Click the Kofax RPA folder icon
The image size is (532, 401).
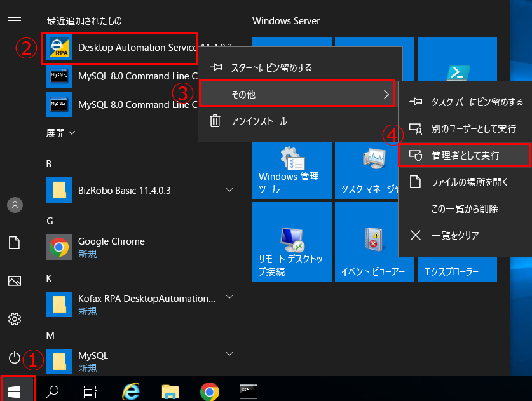tap(59, 304)
